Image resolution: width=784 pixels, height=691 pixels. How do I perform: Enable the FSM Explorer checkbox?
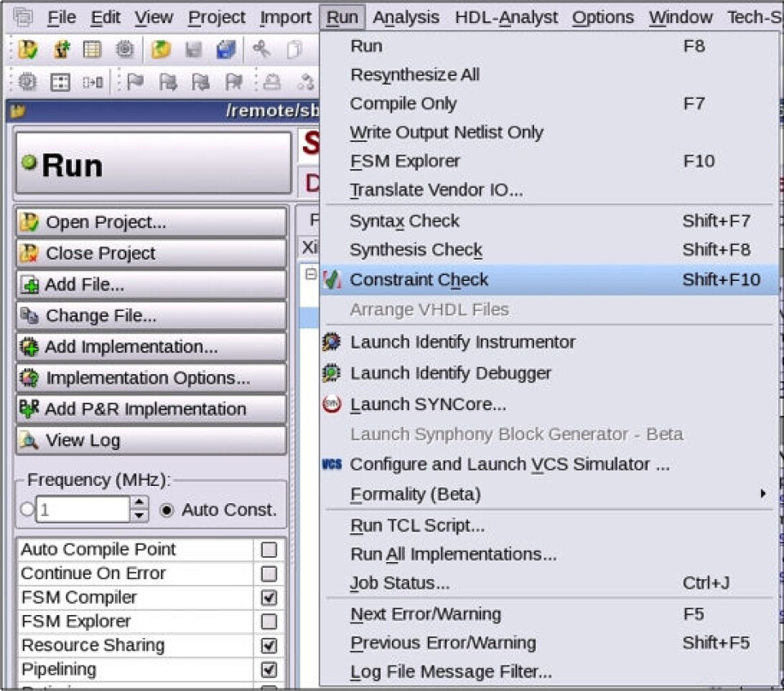point(269,622)
